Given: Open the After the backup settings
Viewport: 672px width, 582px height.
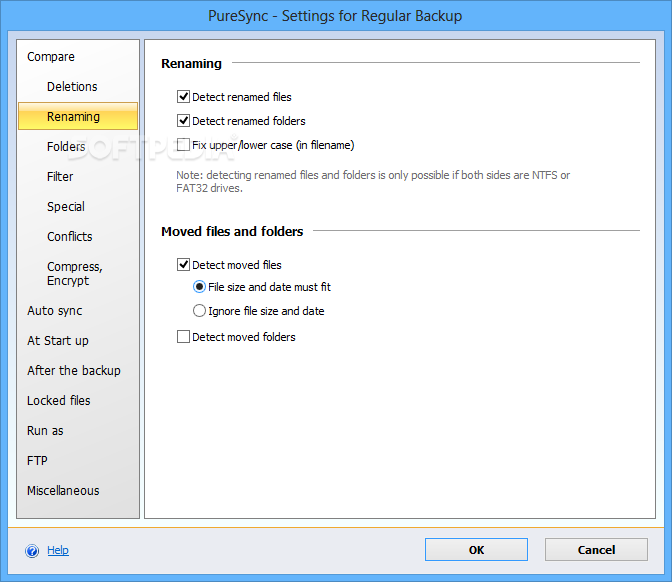Looking at the screenshot, I should point(74,371).
